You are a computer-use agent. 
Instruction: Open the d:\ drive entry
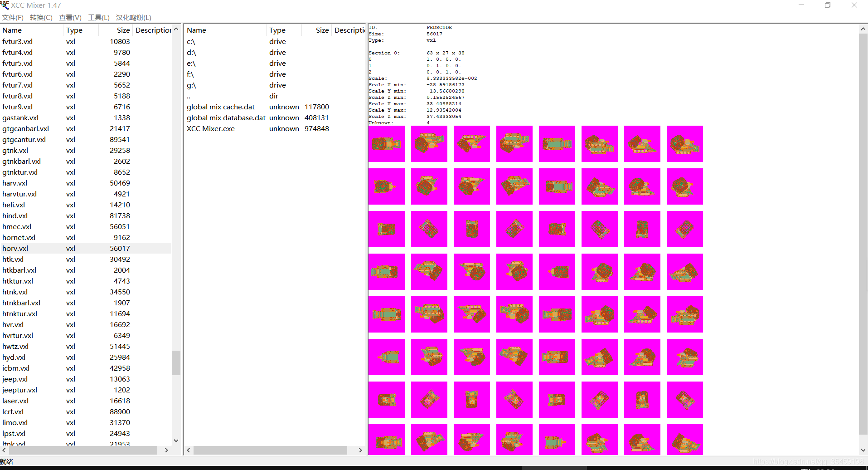tap(275, 53)
